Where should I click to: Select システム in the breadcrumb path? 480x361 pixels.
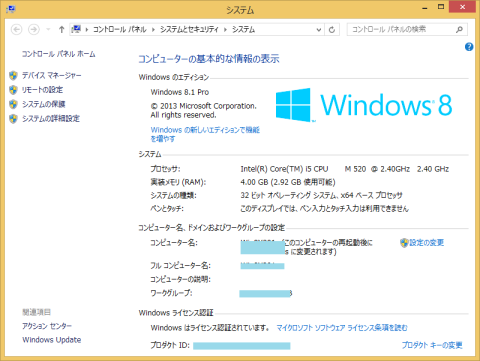coord(243,30)
